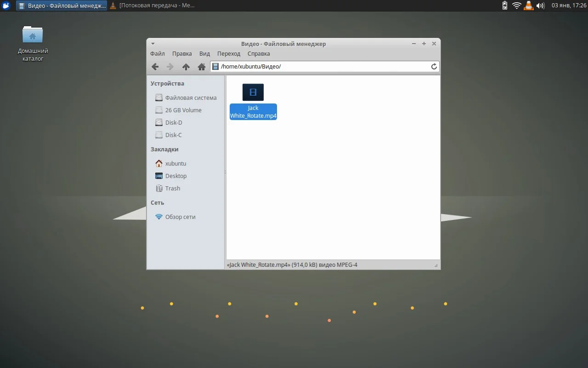Open the home folder via toolbar house icon

(x=201, y=67)
